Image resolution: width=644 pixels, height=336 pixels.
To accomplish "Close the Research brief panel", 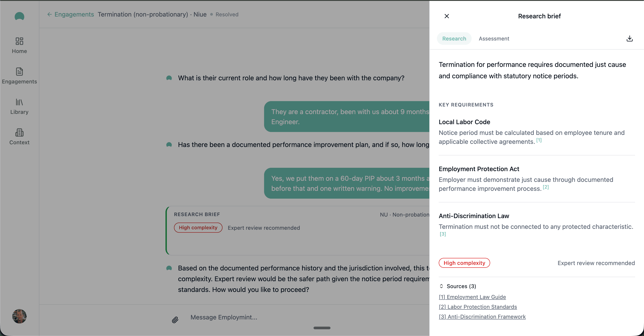I will [x=447, y=16].
